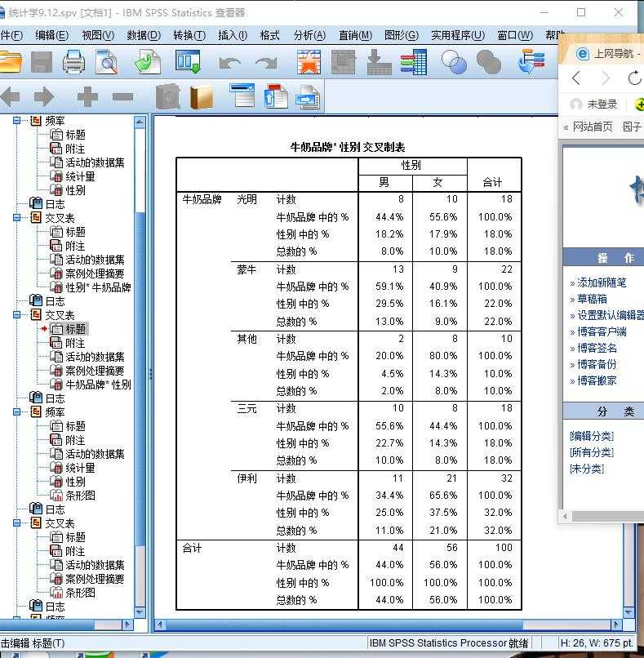Collapse the last 交叉表 tree node
Screen dimensions: 644x658
(x=17, y=522)
